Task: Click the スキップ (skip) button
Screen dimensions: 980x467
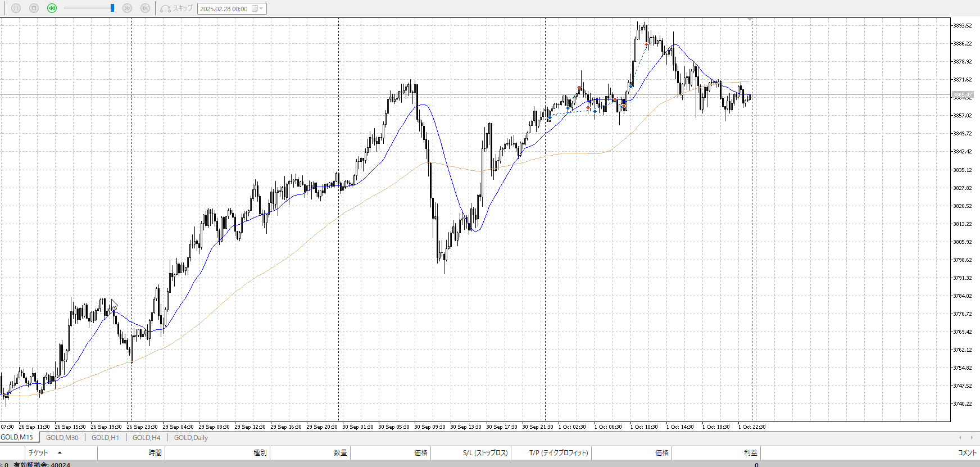Action: (176, 8)
